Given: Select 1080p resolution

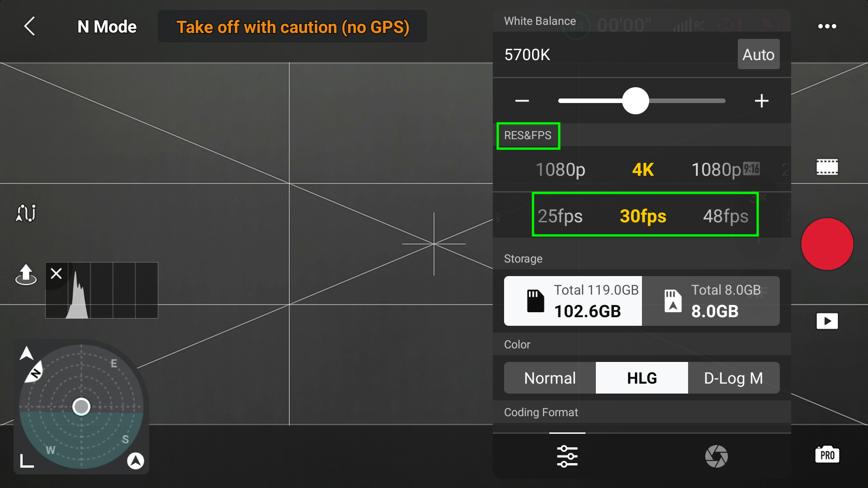Looking at the screenshot, I should [x=561, y=170].
